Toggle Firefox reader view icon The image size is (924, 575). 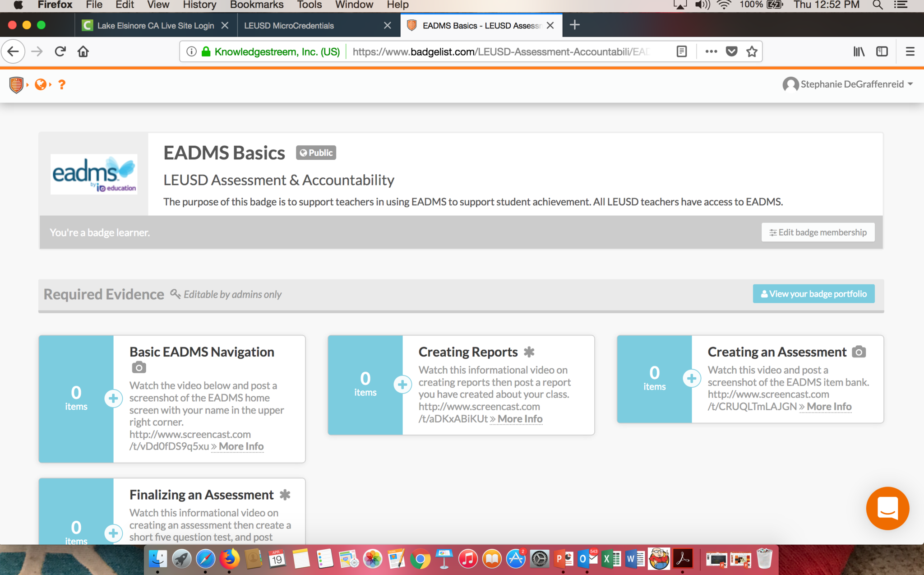coord(682,51)
